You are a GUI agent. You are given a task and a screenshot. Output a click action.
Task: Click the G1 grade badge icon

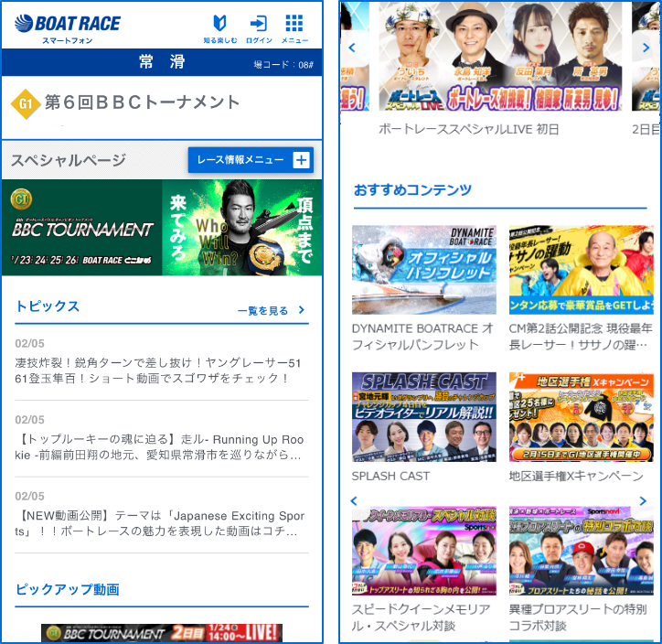25,104
